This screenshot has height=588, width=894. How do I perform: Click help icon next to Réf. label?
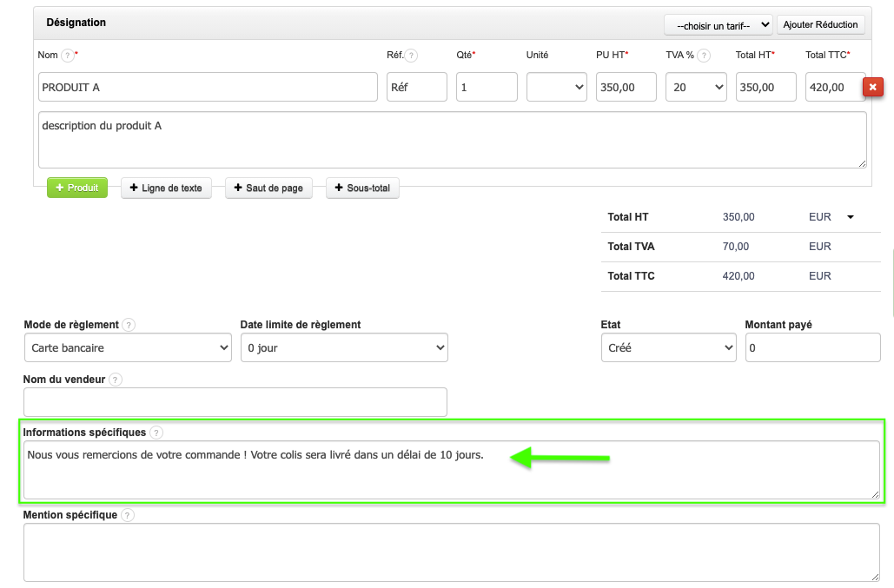(x=411, y=56)
